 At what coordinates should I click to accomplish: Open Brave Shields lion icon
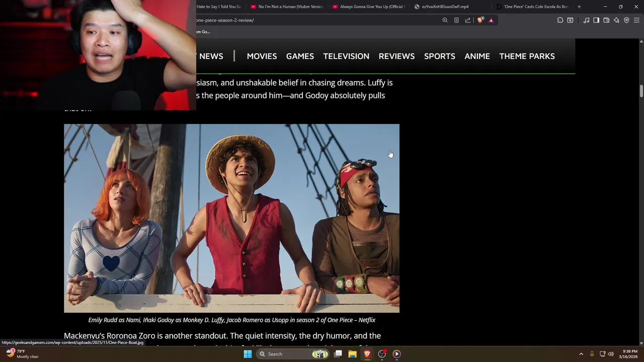click(480, 20)
